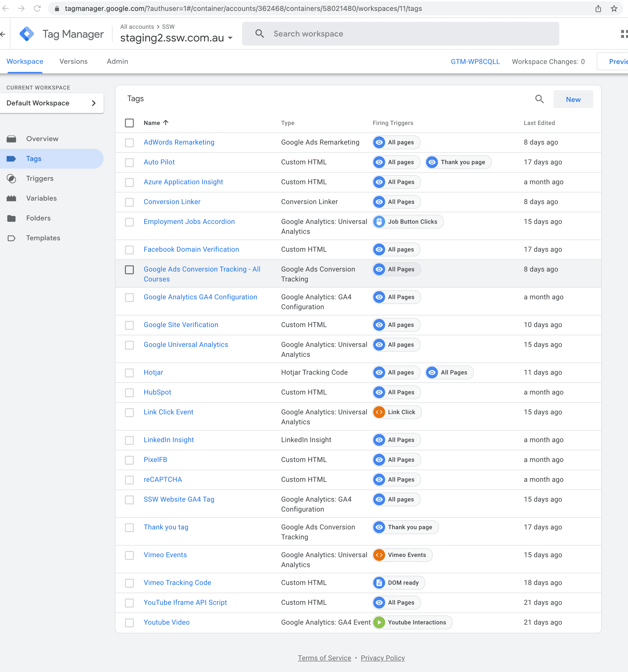Open Templates from the sidebar
Image resolution: width=628 pixels, height=672 pixels.
point(43,238)
